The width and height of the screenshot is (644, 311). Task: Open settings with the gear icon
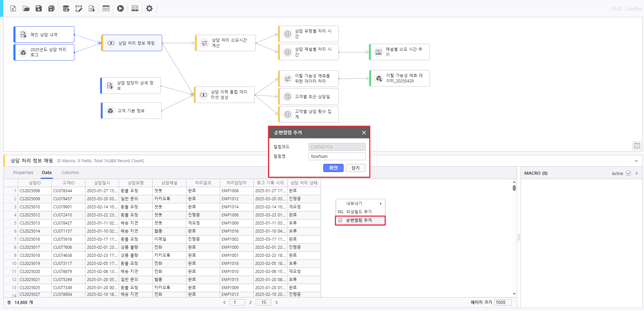[149, 8]
